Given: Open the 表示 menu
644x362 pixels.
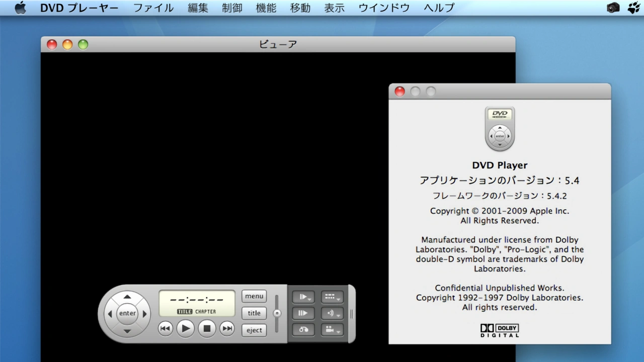Looking at the screenshot, I should click(x=335, y=8).
